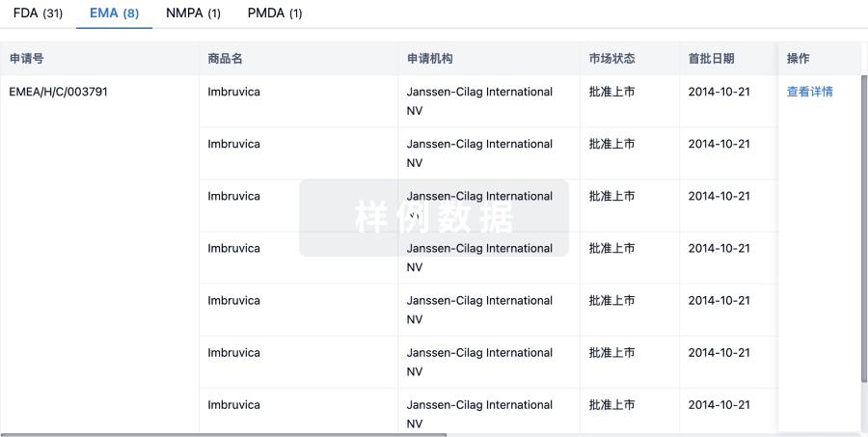Click the 操作 column header
Screen dimensions: 868x437
799,59
